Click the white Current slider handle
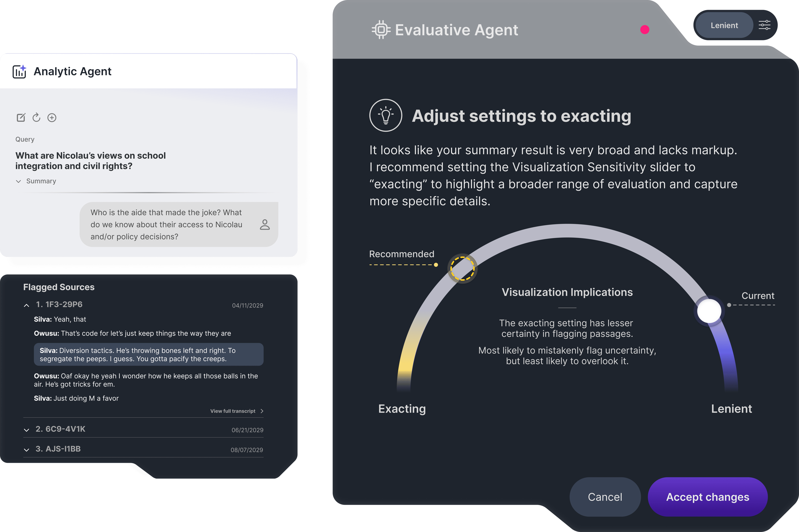 [x=709, y=311]
